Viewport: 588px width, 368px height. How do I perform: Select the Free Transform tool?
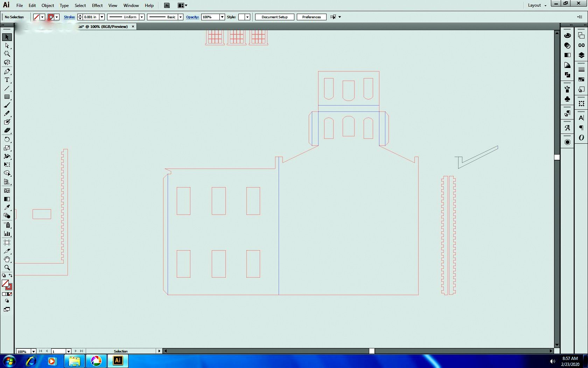click(x=7, y=165)
